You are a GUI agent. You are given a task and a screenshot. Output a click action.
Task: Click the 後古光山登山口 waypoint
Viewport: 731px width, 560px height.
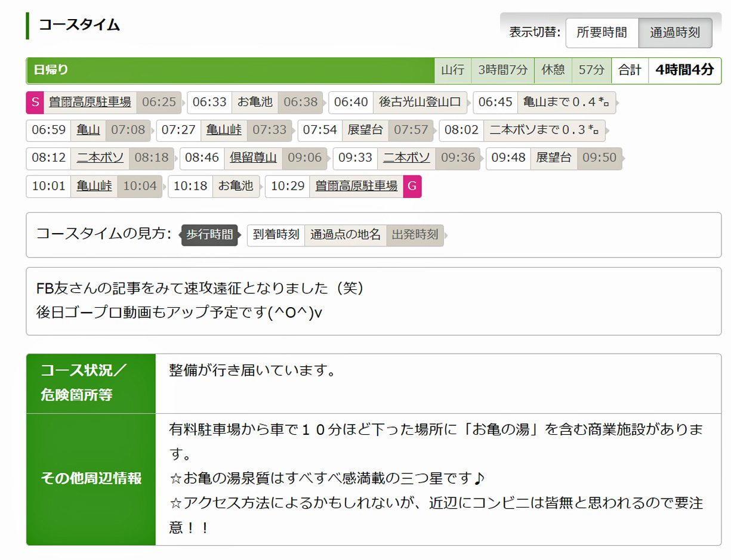(420, 102)
